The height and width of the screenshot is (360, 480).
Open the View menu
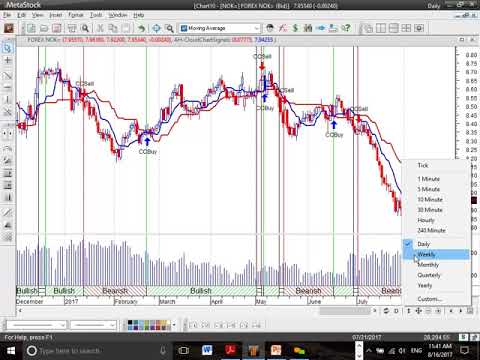(37, 15)
